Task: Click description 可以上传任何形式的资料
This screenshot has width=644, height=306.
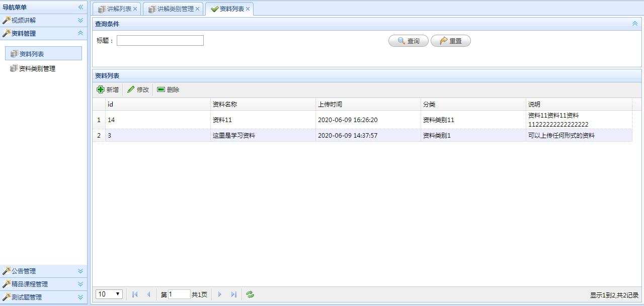Action: (561, 136)
